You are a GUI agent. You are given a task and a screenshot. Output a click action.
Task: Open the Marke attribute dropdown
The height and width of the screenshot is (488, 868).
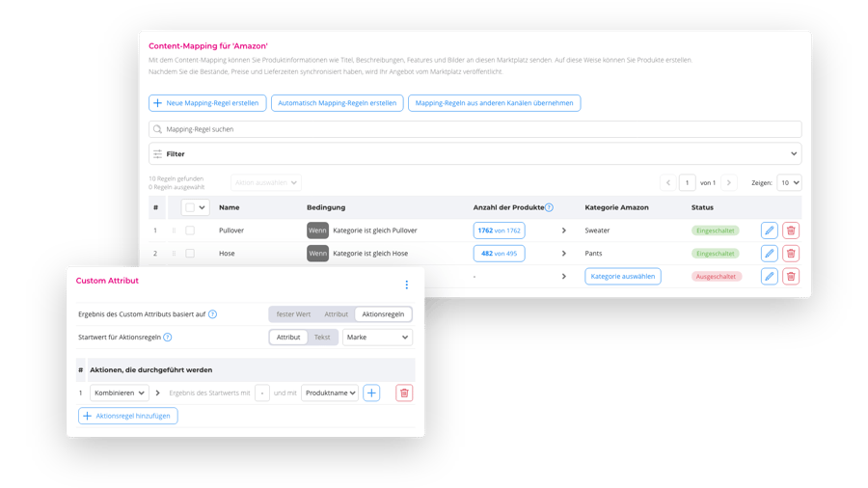pos(377,337)
